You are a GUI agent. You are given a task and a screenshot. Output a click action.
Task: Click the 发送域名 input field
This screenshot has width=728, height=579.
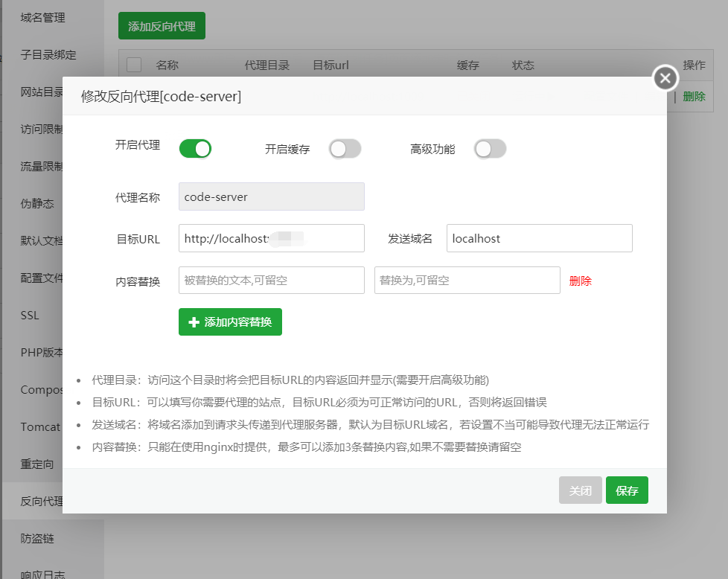coord(539,238)
